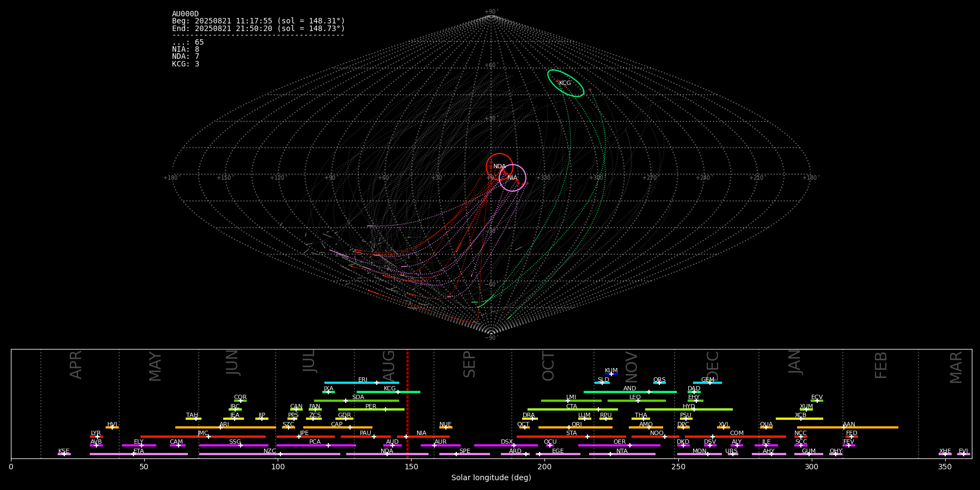Click the ETA shower bar
Viewport: 980px width, 490px height.
(x=139, y=454)
